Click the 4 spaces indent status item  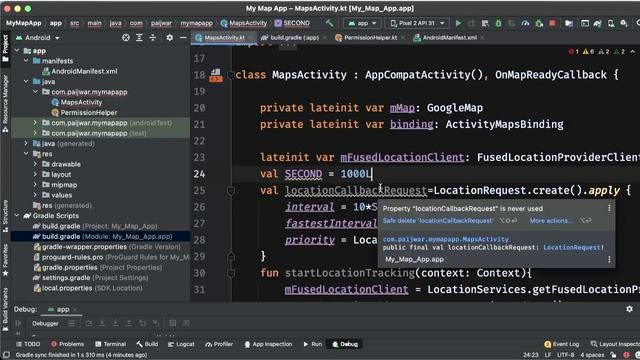[592, 355]
